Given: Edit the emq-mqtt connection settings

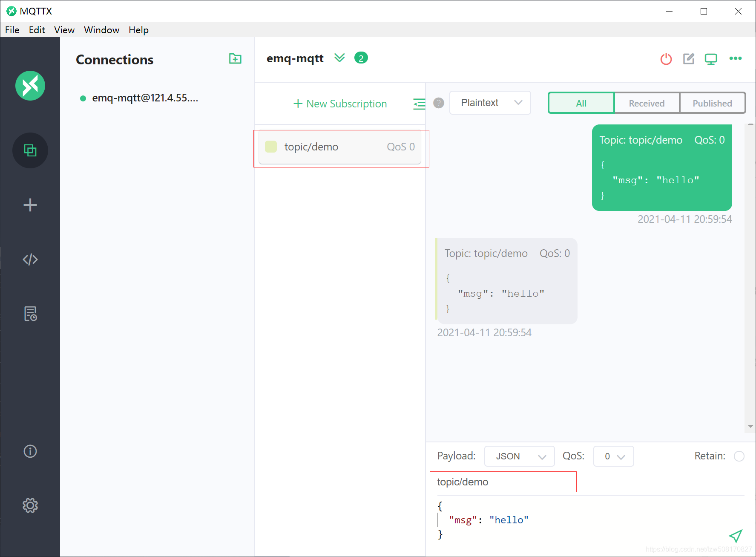Looking at the screenshot, I should (689, 59).
